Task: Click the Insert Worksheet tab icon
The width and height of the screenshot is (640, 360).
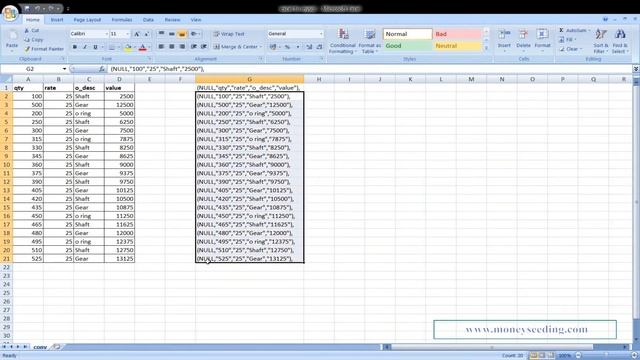Action: [56, 347]
